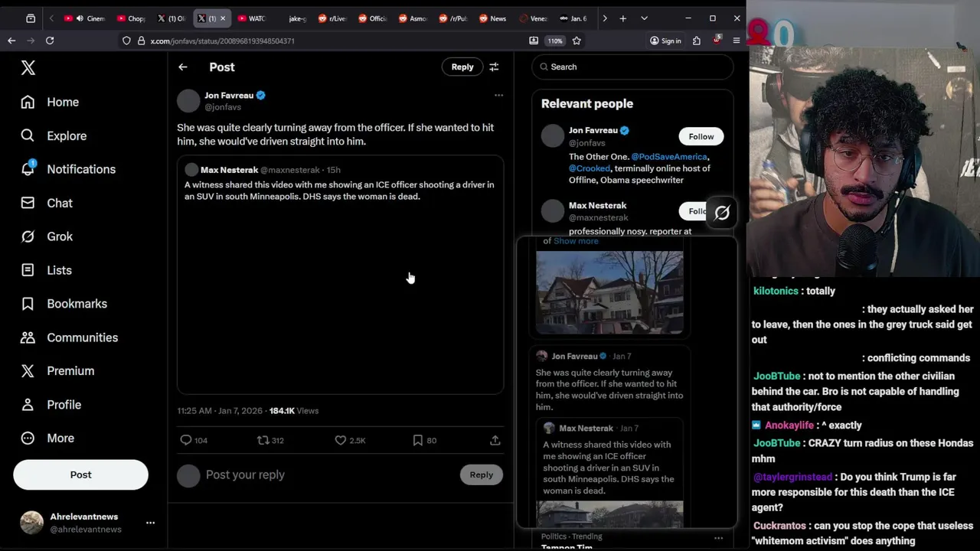The image size is (980, 551).
Task: Open the house photo thumbnail in popup
Action: coord(609,292)
